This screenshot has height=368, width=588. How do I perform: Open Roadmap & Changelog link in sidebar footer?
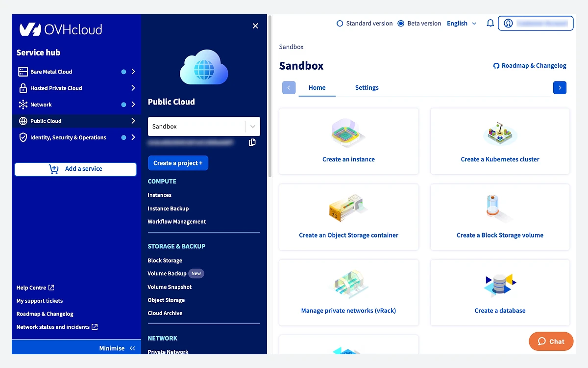(x=45, y=314)
